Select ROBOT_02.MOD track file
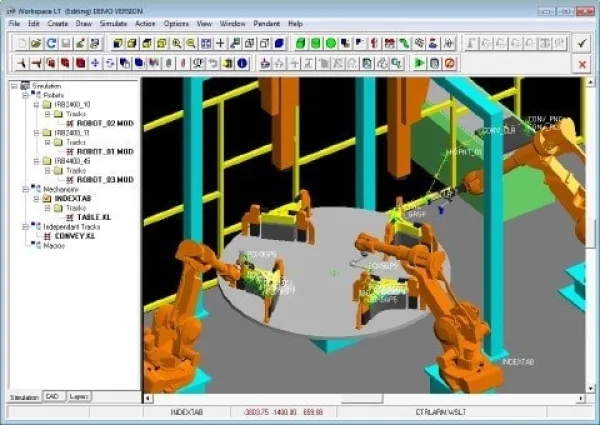Screen dimensions: 600x425 [x=105, y=123]
